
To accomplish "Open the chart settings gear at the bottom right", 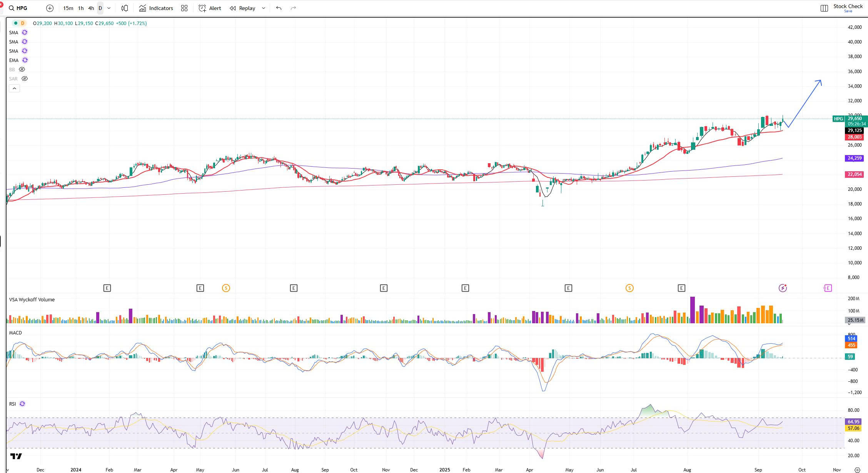I will click(x=857, y=470).
